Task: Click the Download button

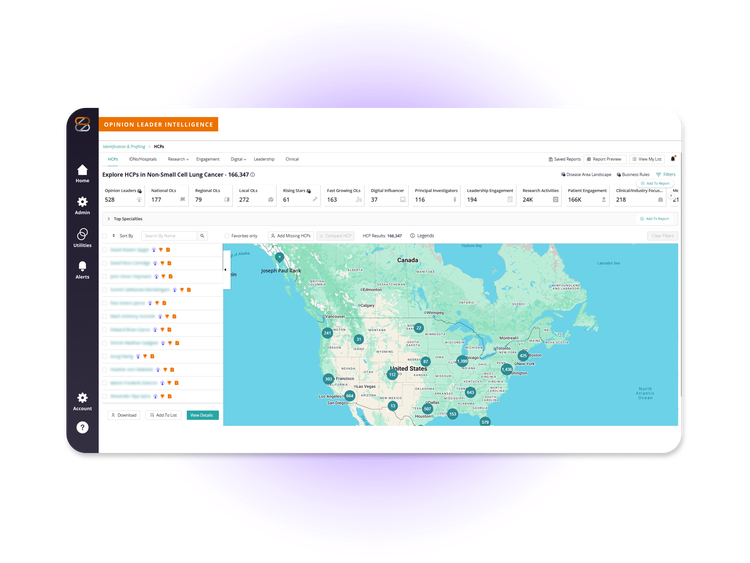Action: click(124, 415)
